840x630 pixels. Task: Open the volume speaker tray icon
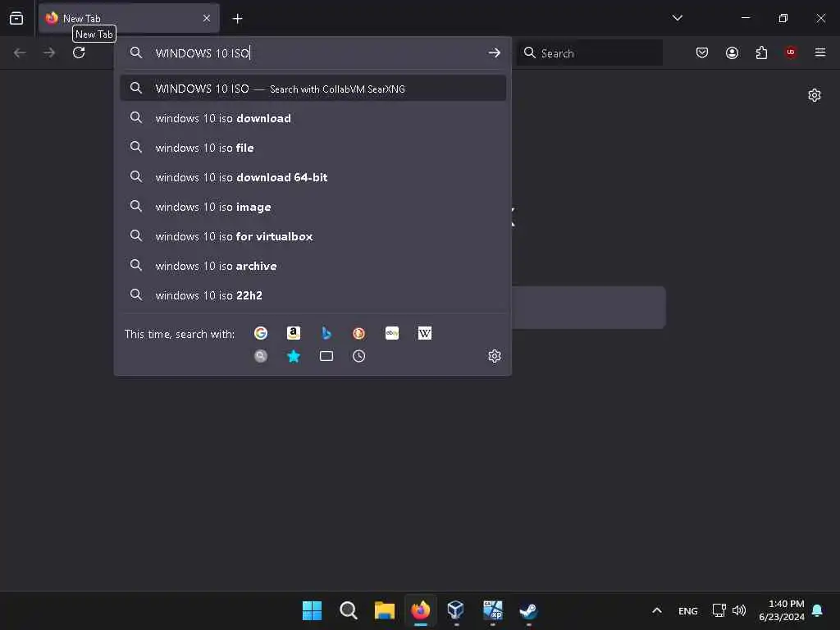[x=739, y=610]
